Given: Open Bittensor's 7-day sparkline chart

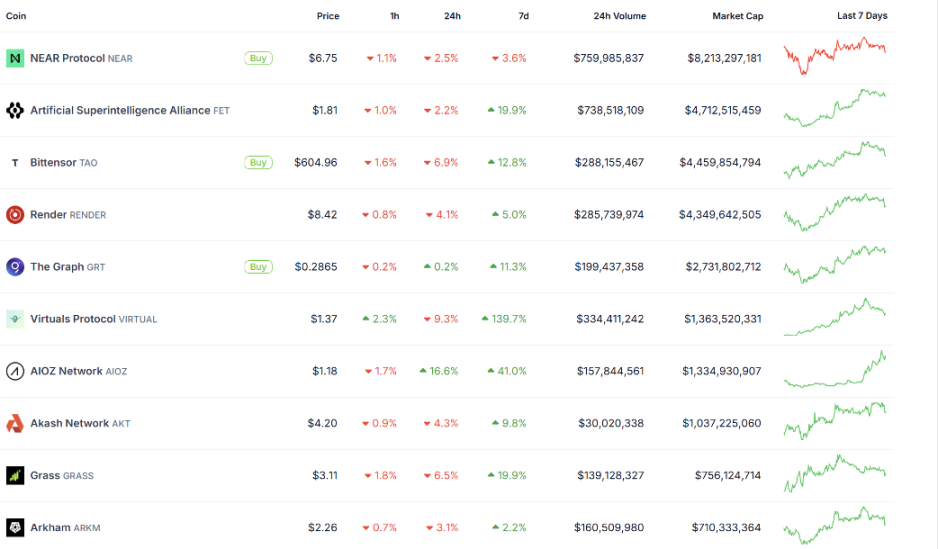Looking at the screenshot, I should point(835,160).
